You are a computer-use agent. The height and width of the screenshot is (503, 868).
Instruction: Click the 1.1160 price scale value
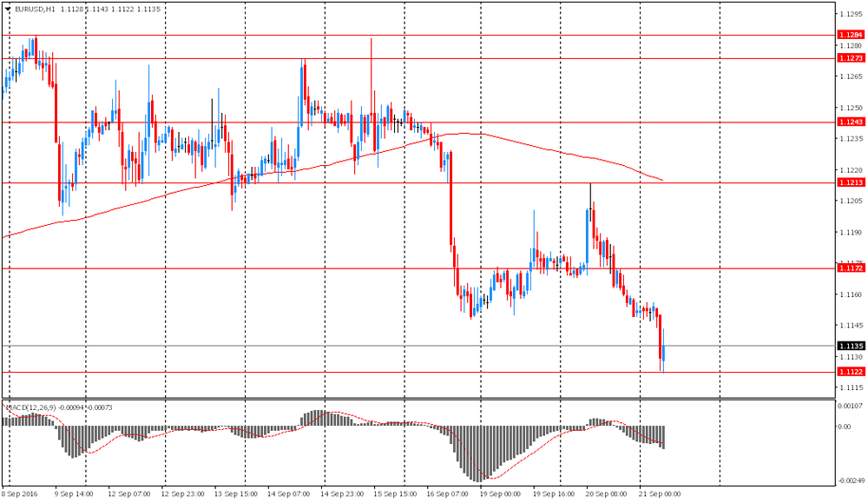[851, 295]
